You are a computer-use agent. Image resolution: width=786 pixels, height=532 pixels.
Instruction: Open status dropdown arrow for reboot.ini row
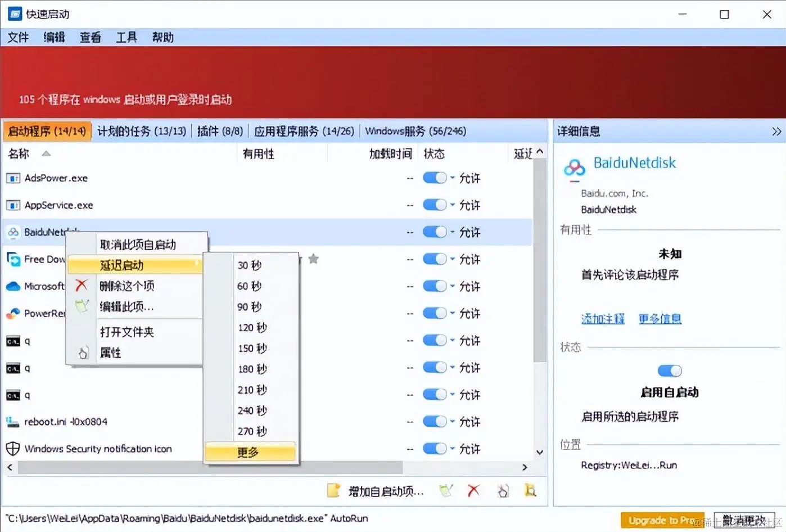tap(452, 422)
